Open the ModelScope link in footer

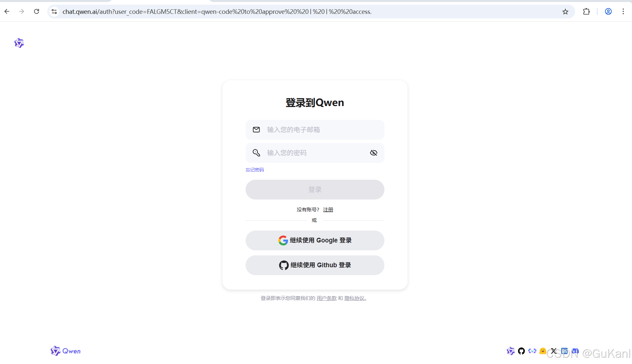[x=532, y=351]
